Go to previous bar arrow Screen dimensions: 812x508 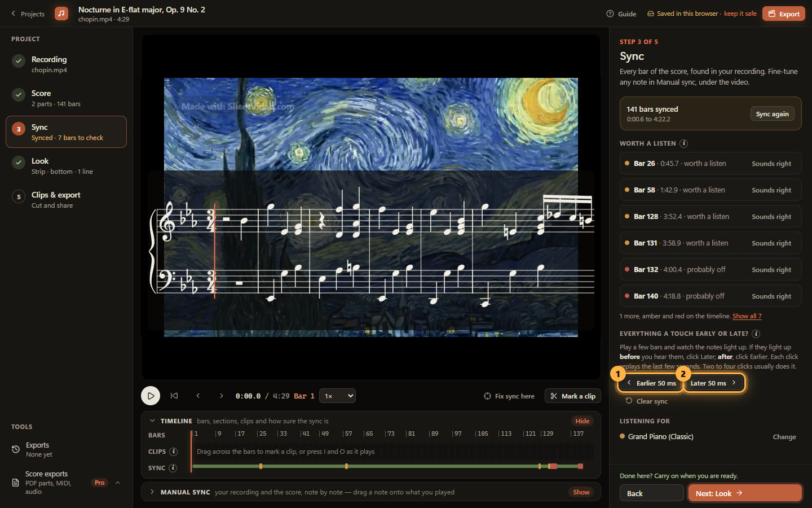click(198, 396)
